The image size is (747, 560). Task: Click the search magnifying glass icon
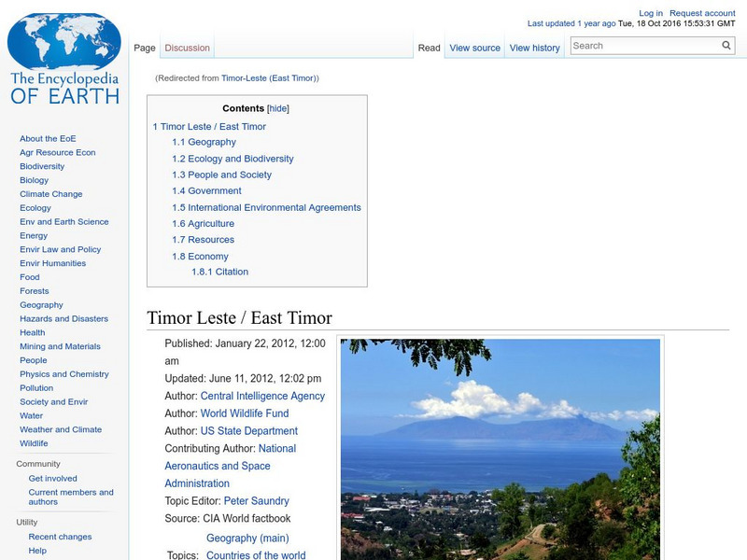(x=726, y=45)
